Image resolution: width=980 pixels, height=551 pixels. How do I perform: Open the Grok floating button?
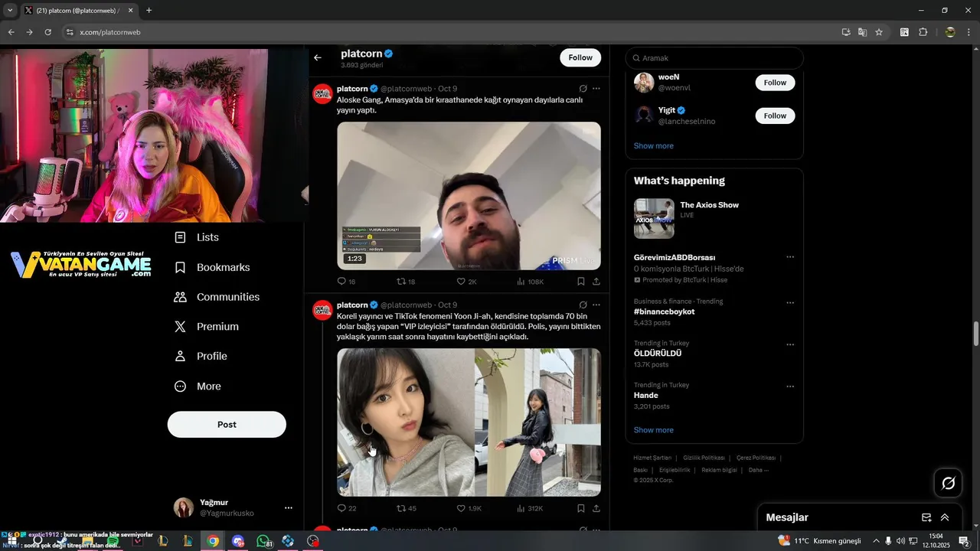(948, 483)
